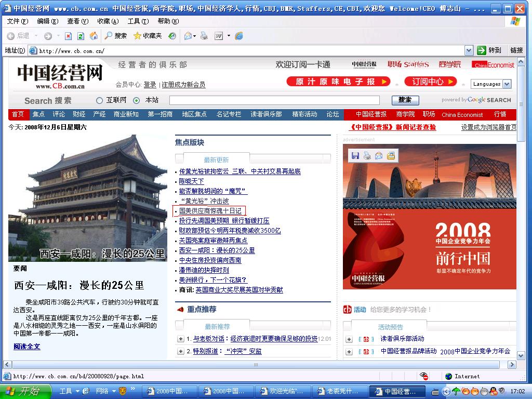The image size is (532, 399).
Task: Click the Forward navigation arrow icon
Action: (x=48, y=36)
